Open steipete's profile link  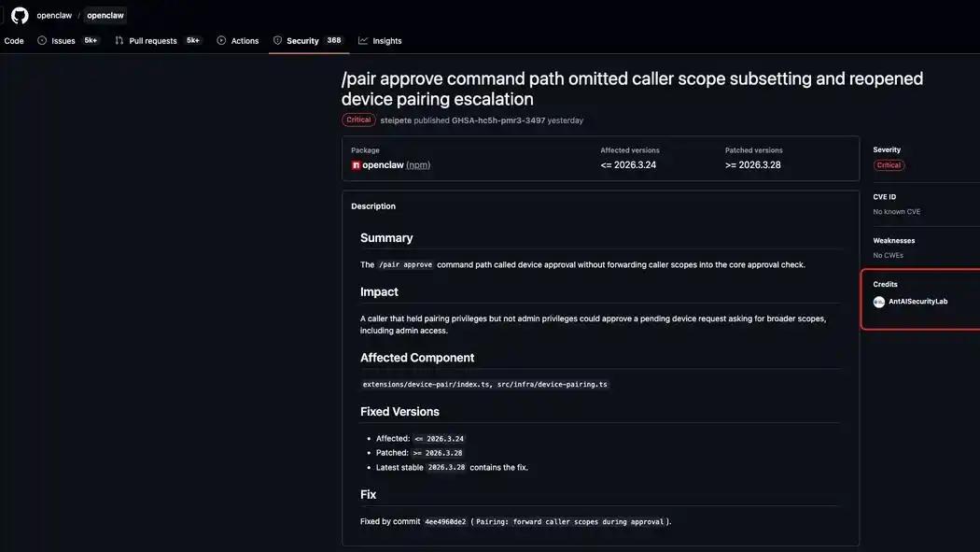click(396, 120)
